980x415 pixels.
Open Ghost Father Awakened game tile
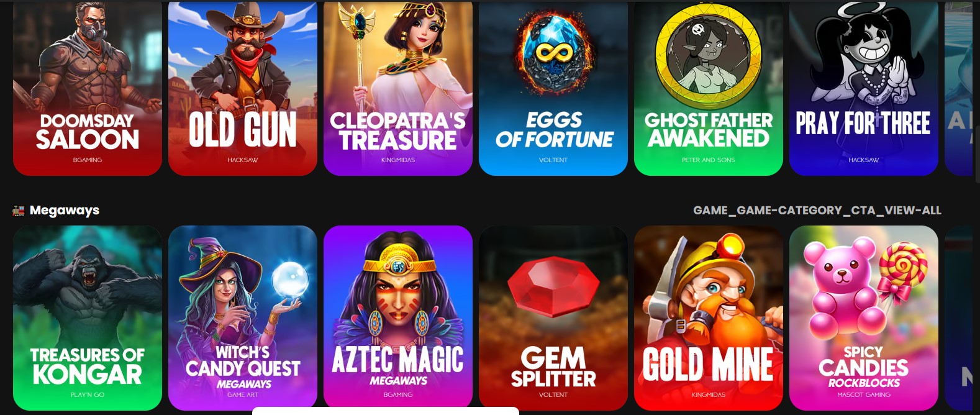pyautogui.click(x=709, y=88)
